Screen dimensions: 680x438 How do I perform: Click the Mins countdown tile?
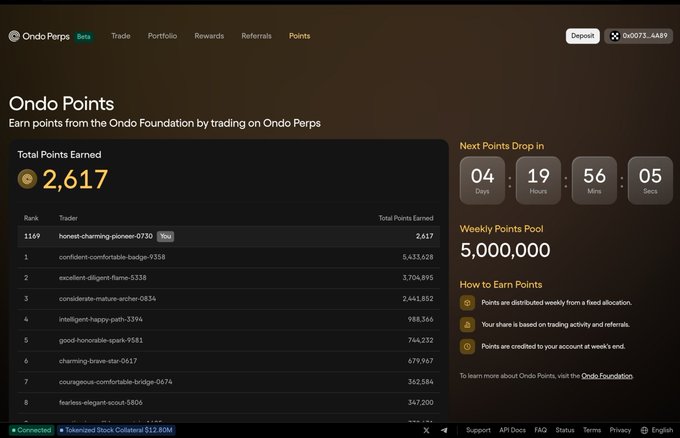click(594, 180)
